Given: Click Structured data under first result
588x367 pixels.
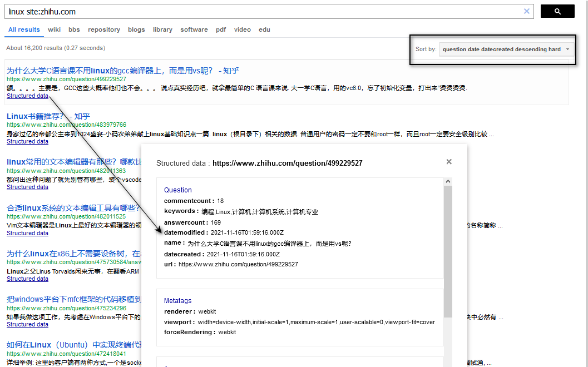Looking at the screenshot, I should [x=27, y=96].
